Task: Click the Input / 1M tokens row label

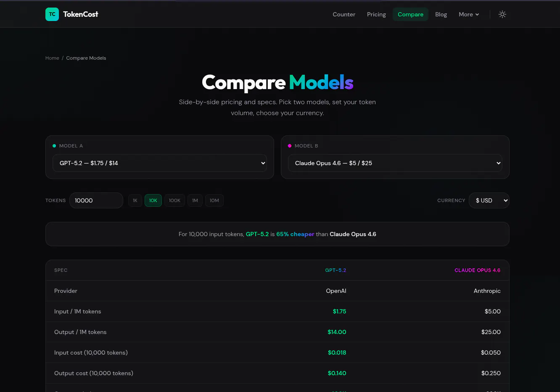Action: tap(78, 311)
